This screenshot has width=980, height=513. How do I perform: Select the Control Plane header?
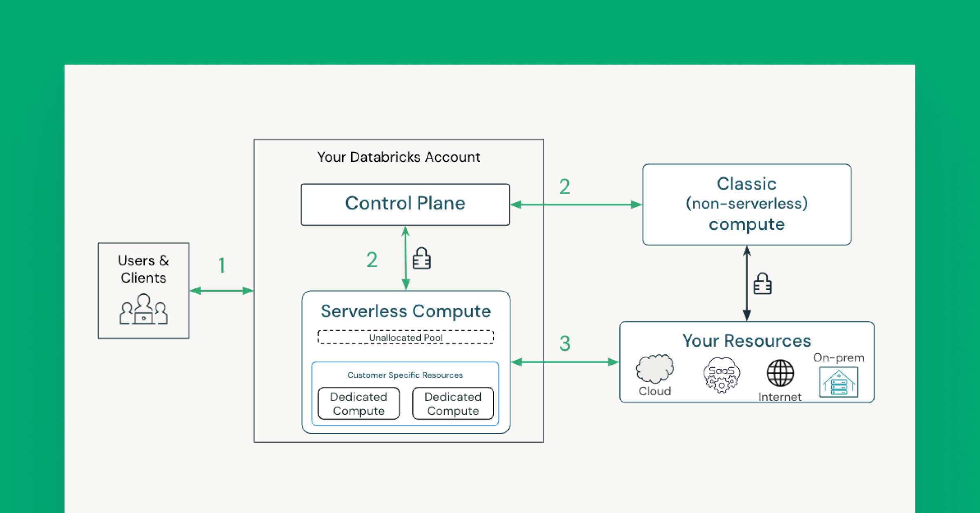tap(405, 203)
